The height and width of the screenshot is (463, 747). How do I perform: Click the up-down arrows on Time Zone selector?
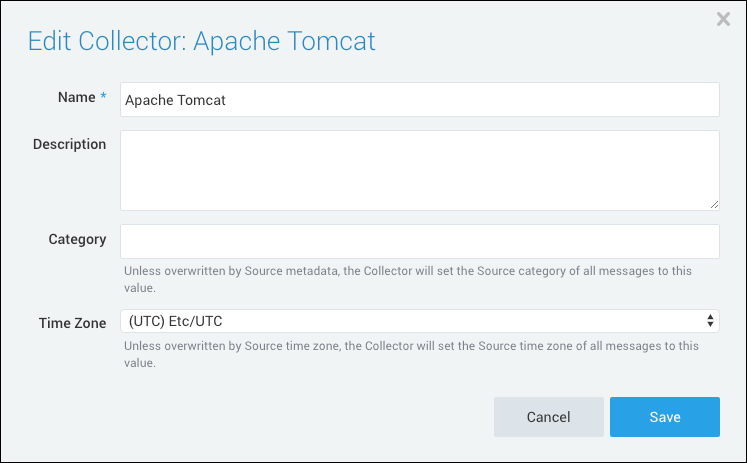[710, 320]
